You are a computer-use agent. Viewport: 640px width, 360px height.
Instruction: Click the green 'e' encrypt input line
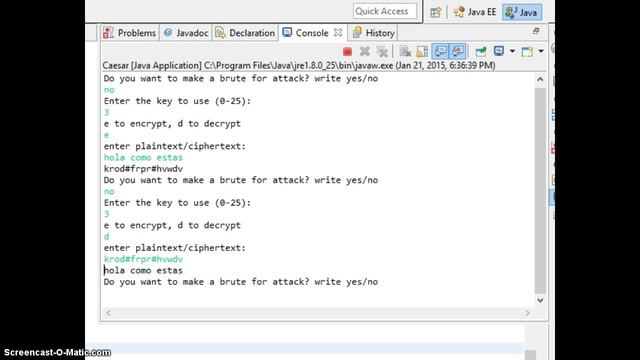point(107,135)
